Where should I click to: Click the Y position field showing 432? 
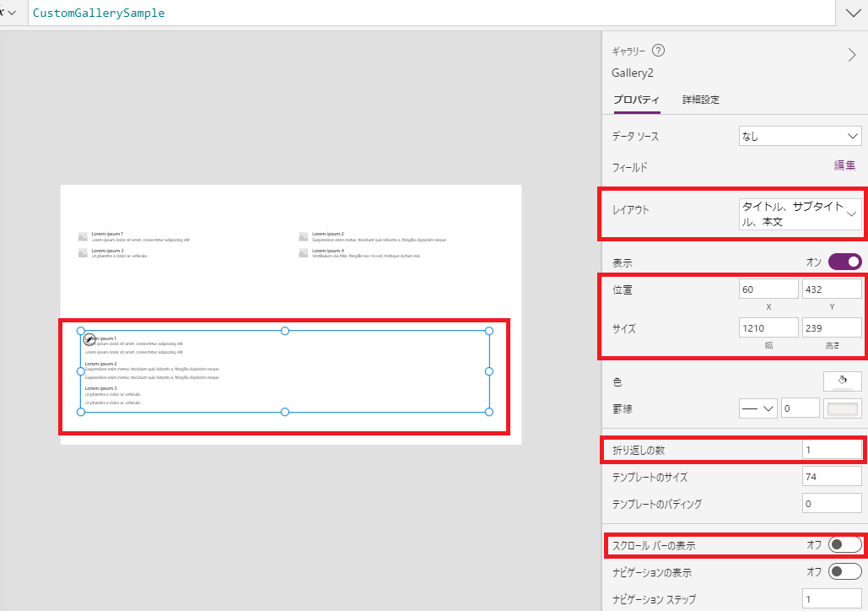[832, 289]
